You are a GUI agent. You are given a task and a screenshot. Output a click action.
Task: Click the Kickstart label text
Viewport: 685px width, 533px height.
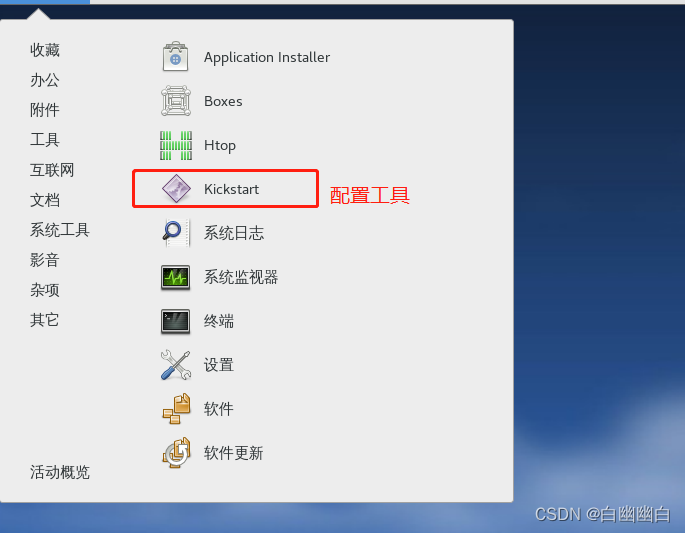(231, 189)
